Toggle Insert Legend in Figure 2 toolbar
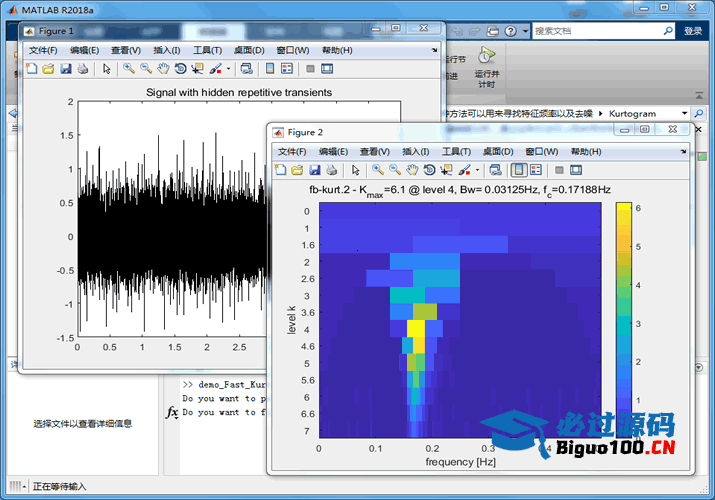The image size is (715, 500). coord(536,170)
